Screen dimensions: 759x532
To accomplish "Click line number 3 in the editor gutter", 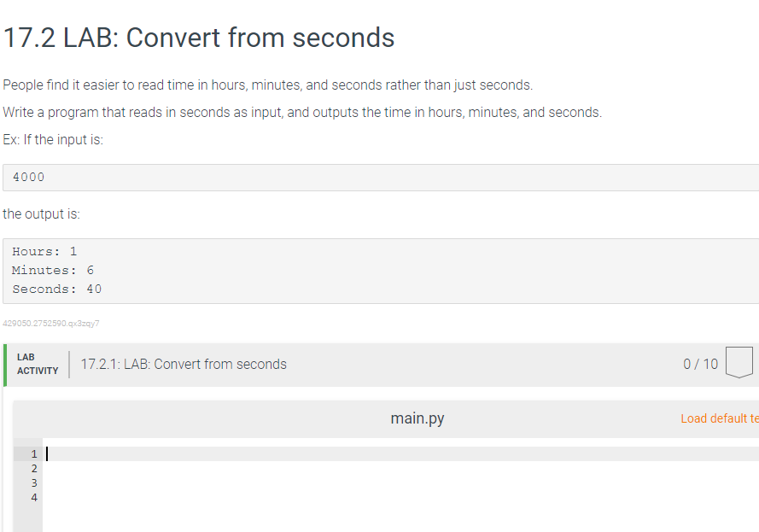I will point(32,482).
